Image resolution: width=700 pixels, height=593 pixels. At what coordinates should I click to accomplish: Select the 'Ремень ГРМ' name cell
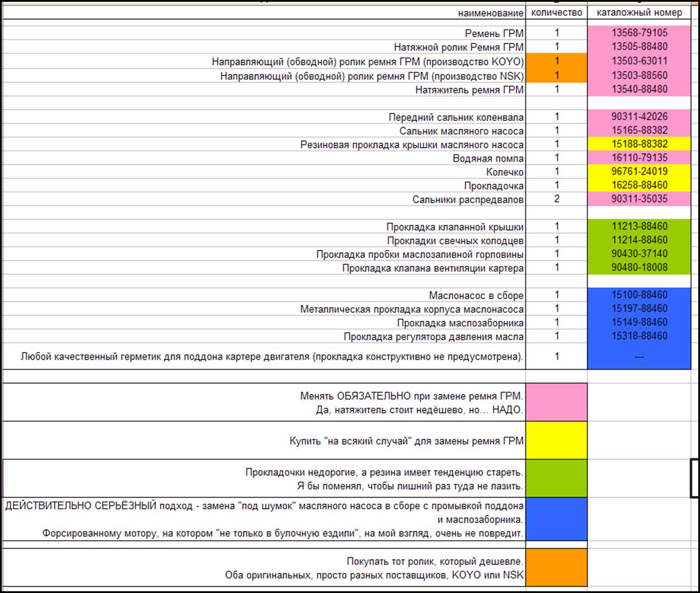pos(494,34)
